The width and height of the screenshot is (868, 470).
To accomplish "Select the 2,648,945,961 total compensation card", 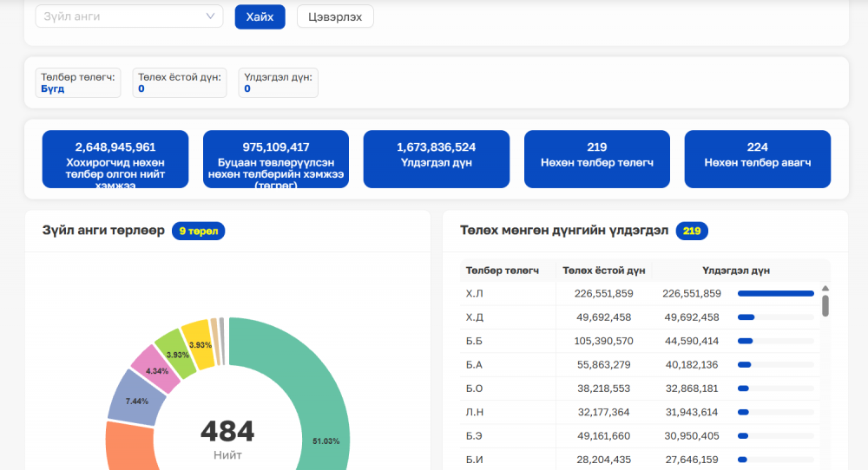I will 115,160.
